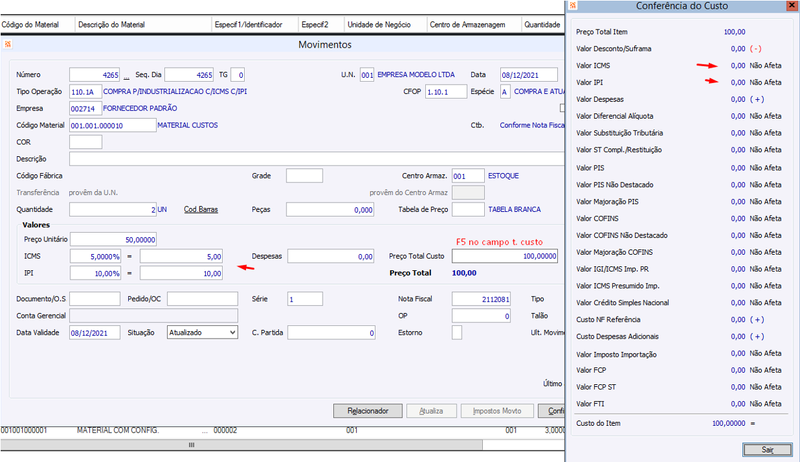Click the Preço Total Custo field
The image size is (800, 462).
tap(505, 256)
